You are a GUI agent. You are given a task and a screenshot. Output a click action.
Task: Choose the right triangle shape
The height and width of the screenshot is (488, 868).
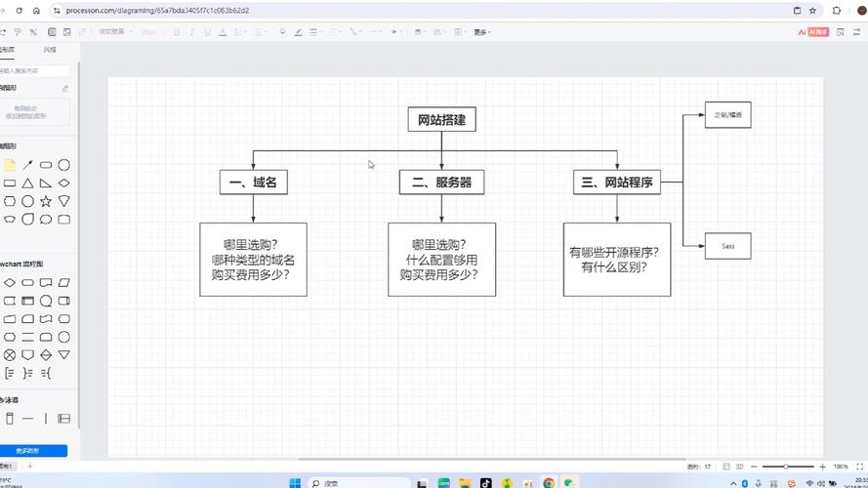[x=46, y=183]
